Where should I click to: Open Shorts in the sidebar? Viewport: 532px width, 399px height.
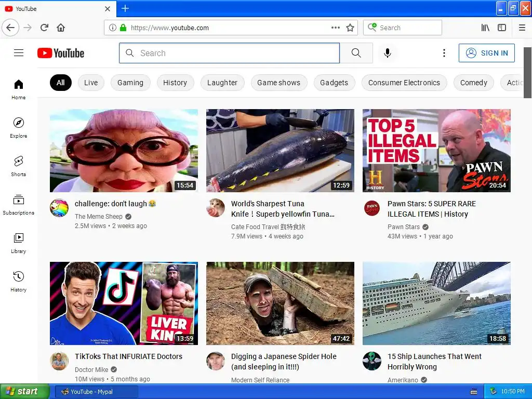pos(19,166)
